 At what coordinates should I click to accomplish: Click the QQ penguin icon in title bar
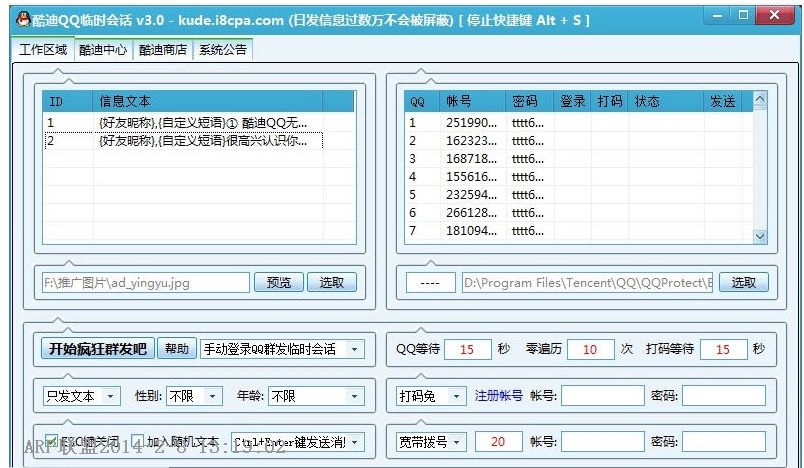click(23, 20)
